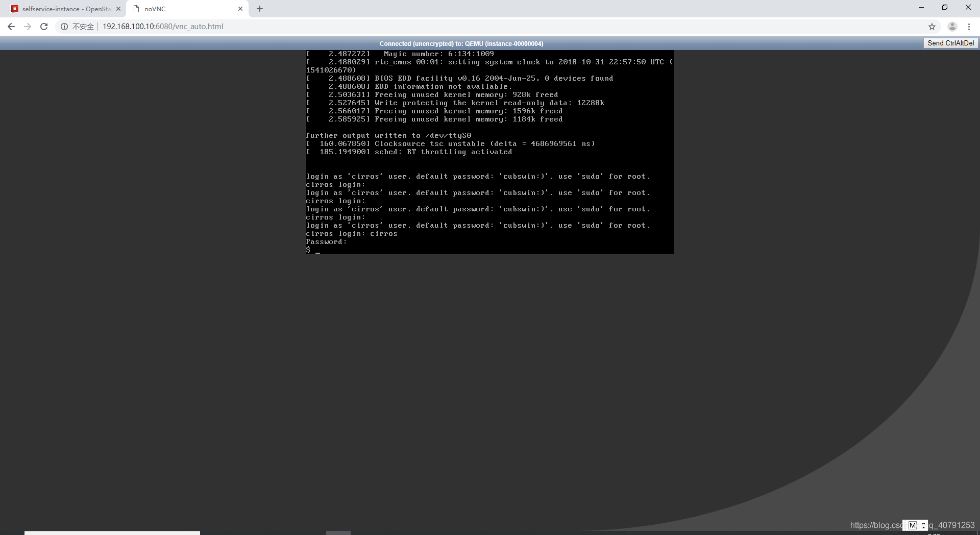View site security information icon
This screenshot has height=535, width=980.
click(x=64, y=27)
